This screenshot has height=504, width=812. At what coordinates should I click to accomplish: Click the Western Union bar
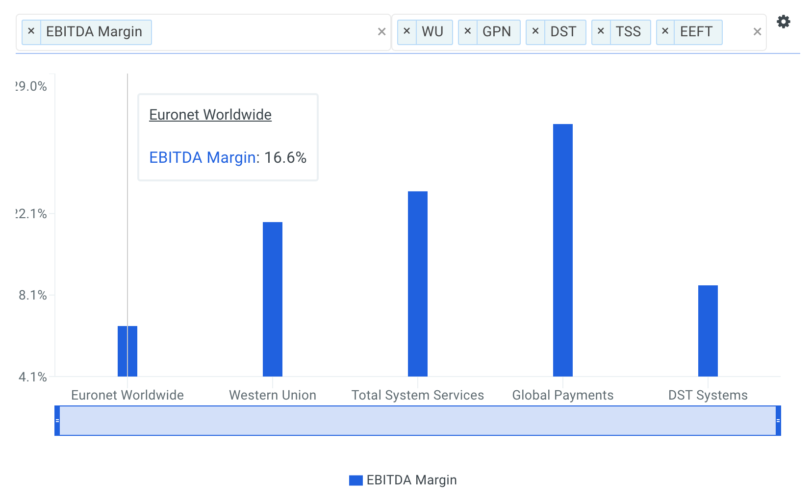point(273,299)
